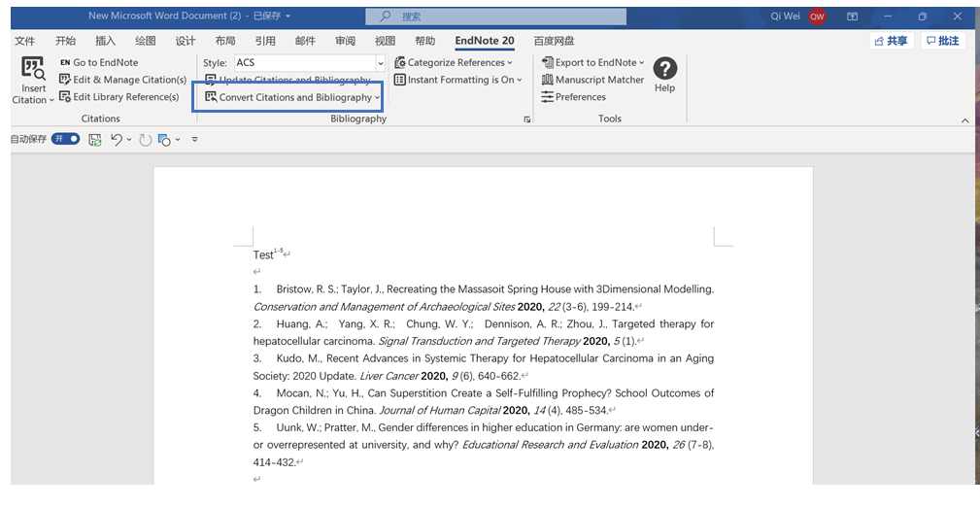The image size is (980, 508).
Task: Toggle the AutoSave switch
Action: 66,139
